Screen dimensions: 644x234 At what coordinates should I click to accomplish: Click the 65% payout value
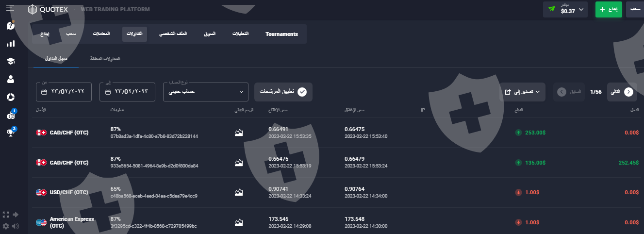(x=116, y=189)
